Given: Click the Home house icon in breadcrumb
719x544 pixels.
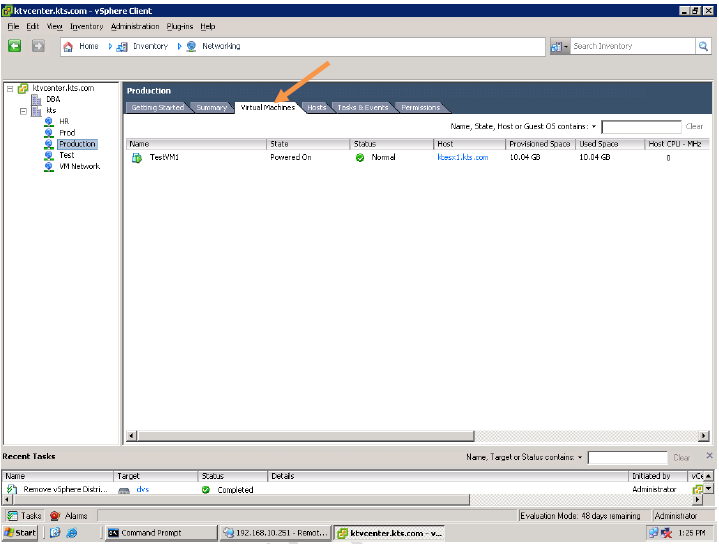Looking at the screenshot, I should pyautogui.click(x=68, y=46).
